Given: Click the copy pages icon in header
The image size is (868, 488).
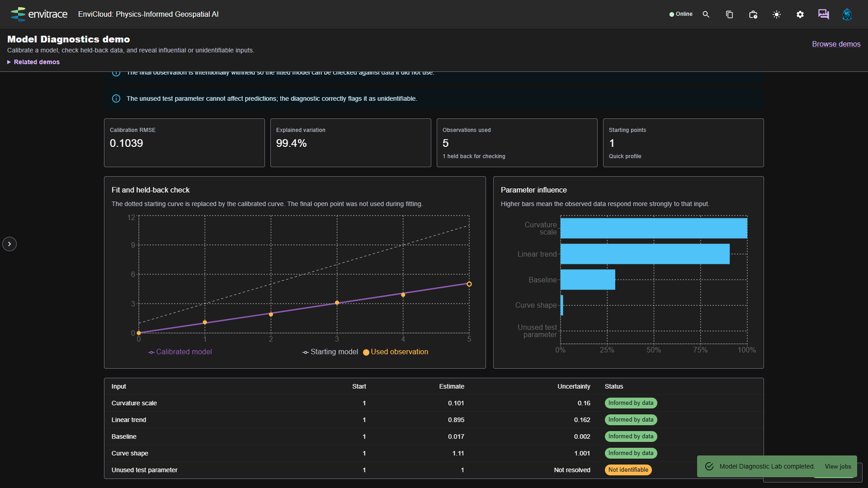Looking at the screenshot, I should click(729, 15).
